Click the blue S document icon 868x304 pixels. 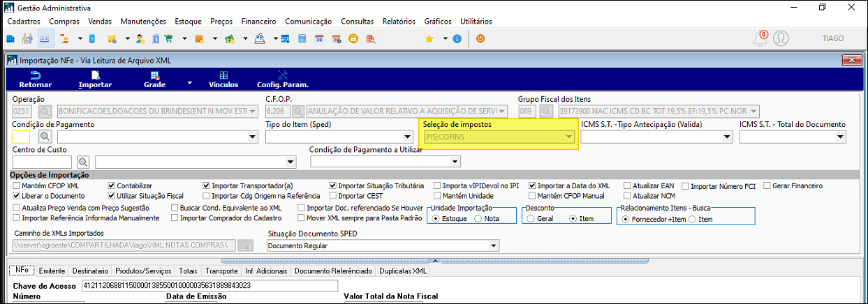(91, 38)
